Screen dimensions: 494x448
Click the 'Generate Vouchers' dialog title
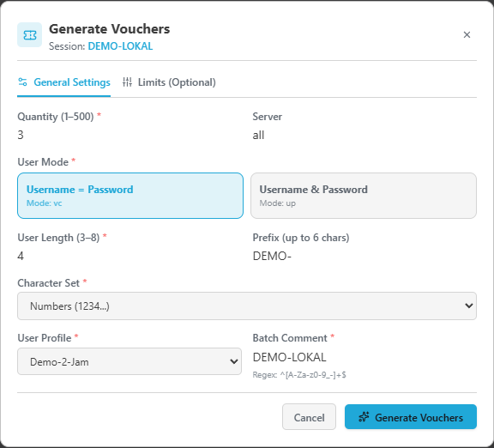109,29
